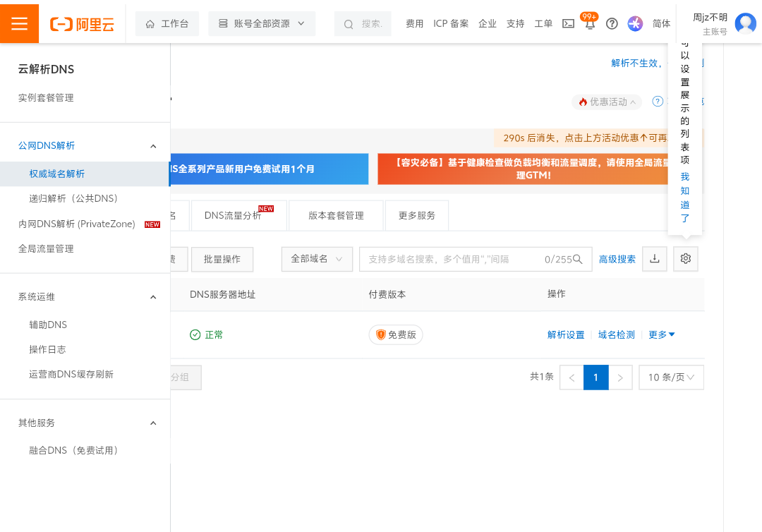Open Cloud Shell terminal icon
This screenshot has height=532, width=762.
(x=568, y=23)
